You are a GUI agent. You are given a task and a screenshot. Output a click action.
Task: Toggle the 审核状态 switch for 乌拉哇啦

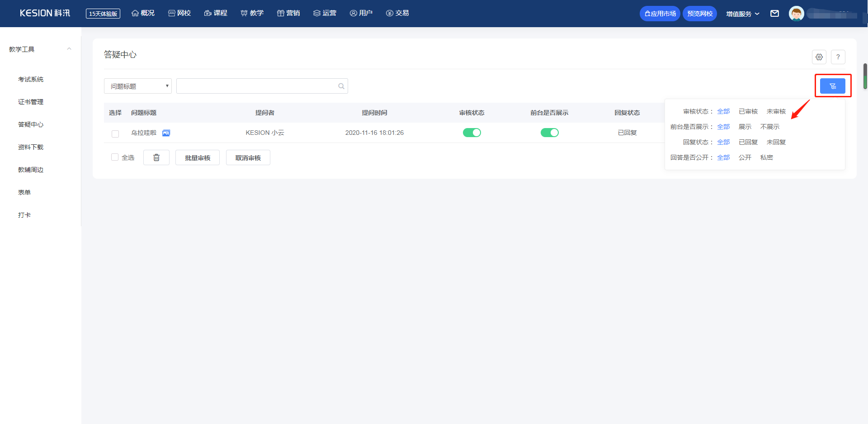coord(472,133)
